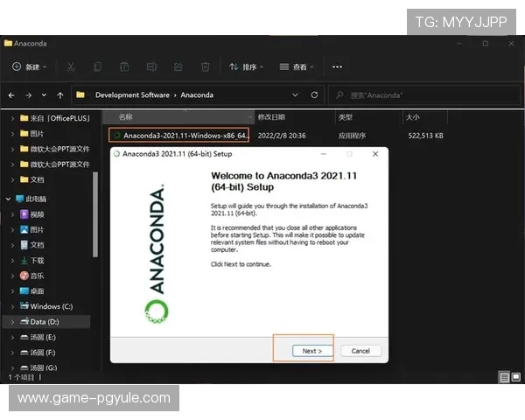Click the 522,513 KB size cell
The image size is (525, 420).
[425, 136]
